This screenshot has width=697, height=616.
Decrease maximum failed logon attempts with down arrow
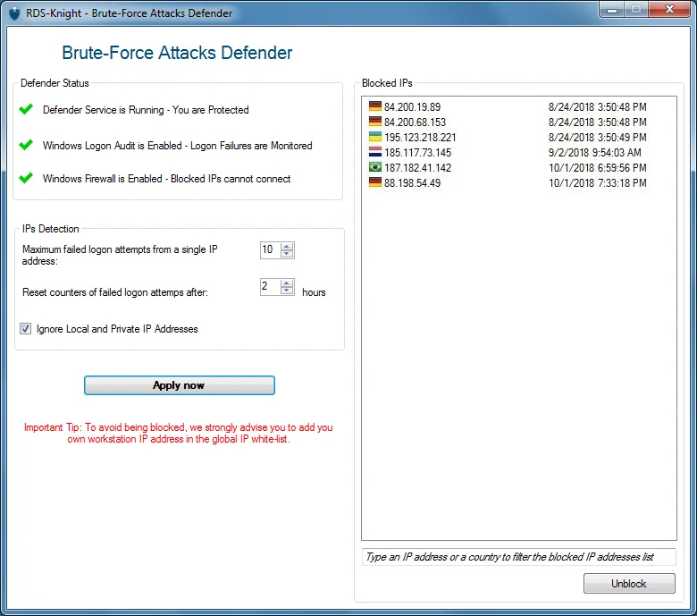(x=287, y=254)
